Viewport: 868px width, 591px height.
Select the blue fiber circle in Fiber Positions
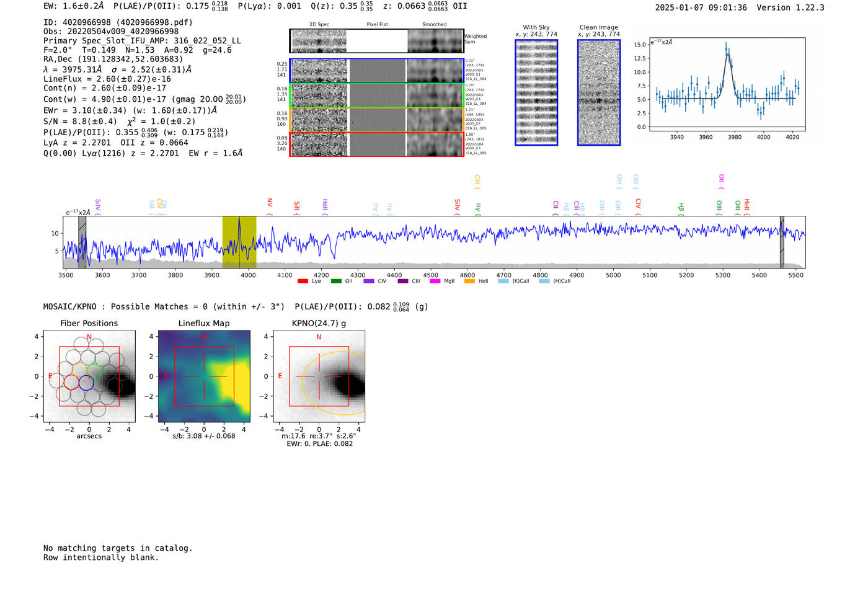pyautogui.click(x=86, y=383)
